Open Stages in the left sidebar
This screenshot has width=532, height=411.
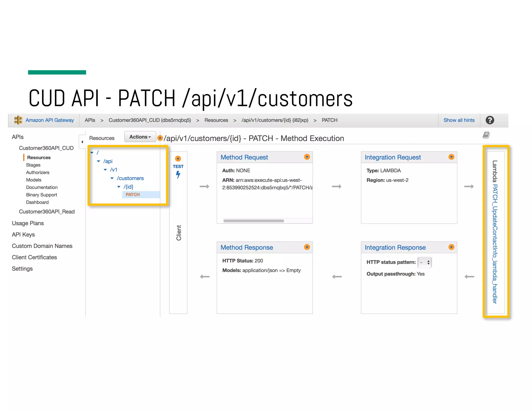33,165
